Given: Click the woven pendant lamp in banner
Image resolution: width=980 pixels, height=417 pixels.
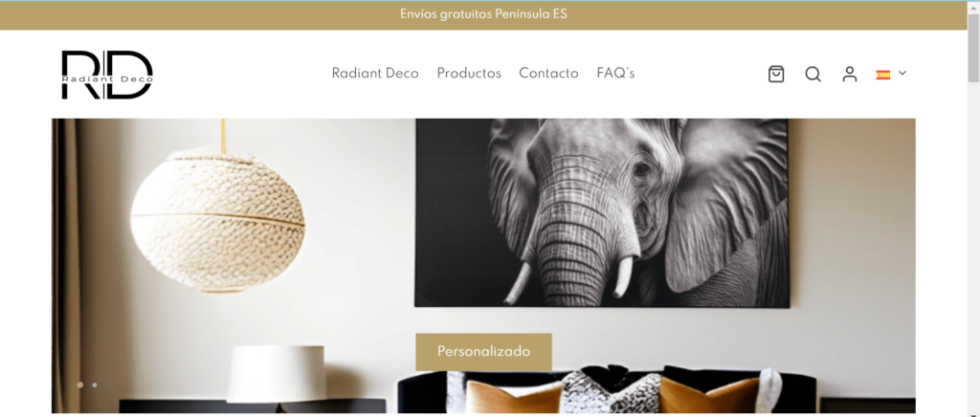Looking at the screenshot, I should tap(217, 222).
